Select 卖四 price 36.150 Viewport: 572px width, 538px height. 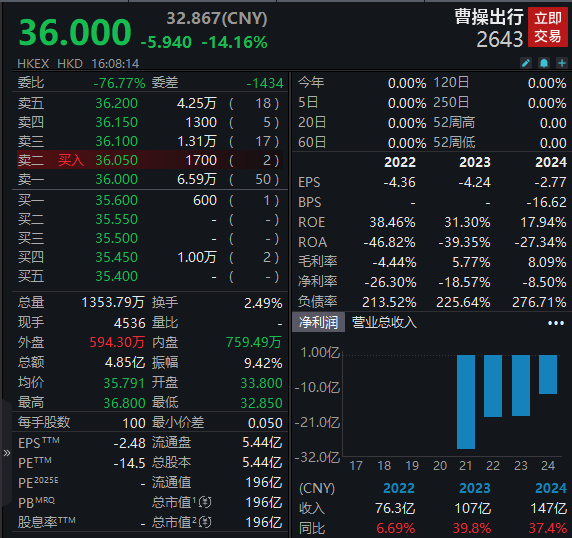click(x=116, y=122)
